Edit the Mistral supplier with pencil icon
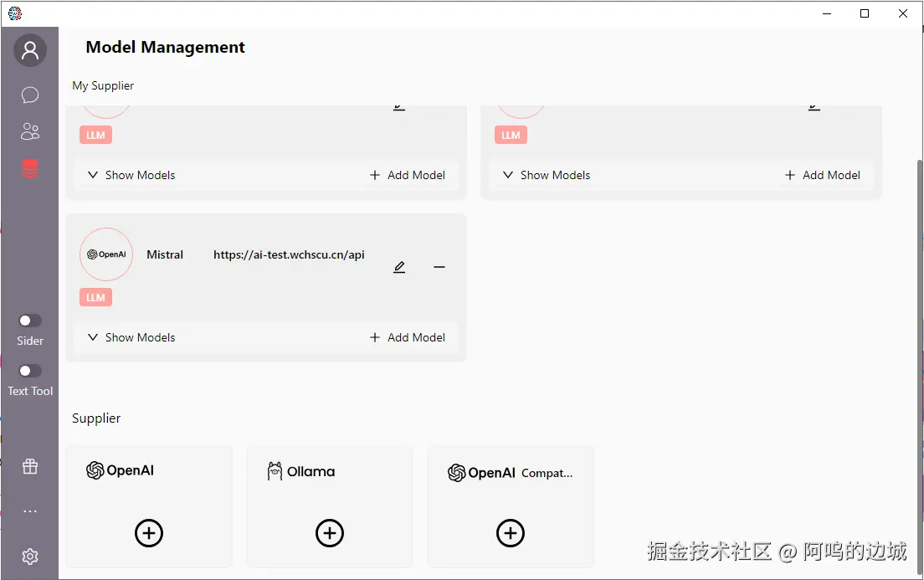The width and height of the screenshot is (924, 580). pos(399,267)
